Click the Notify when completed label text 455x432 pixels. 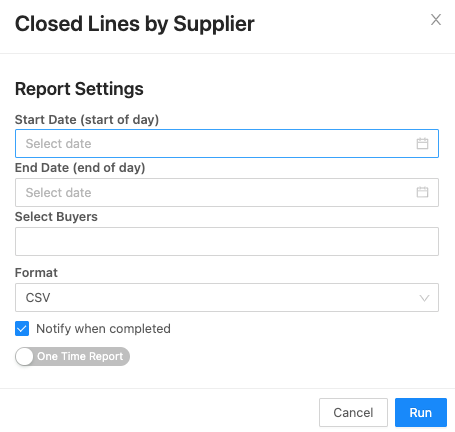click(x=103, y=329)
